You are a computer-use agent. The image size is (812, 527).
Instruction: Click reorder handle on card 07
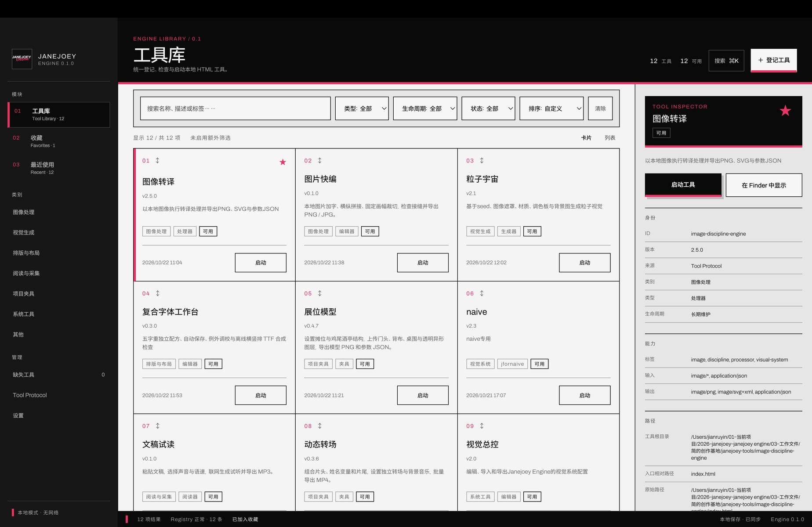(157, 426)
